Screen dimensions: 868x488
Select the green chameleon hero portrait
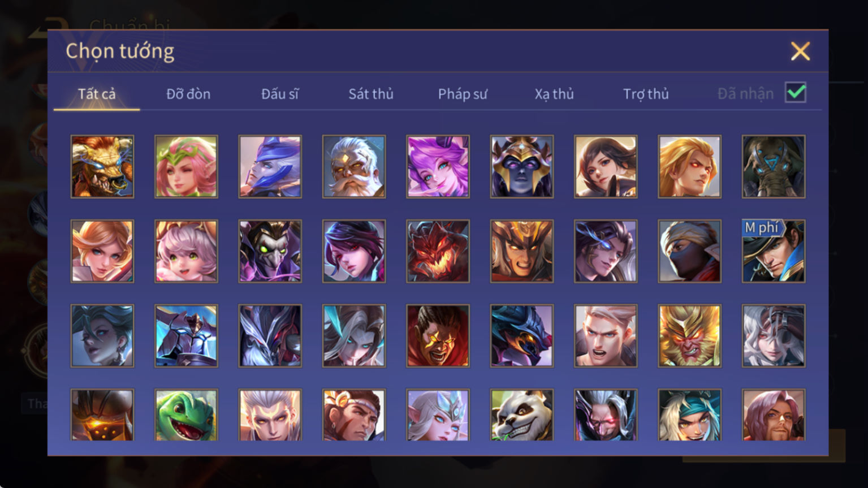click(x=186, y=415)
